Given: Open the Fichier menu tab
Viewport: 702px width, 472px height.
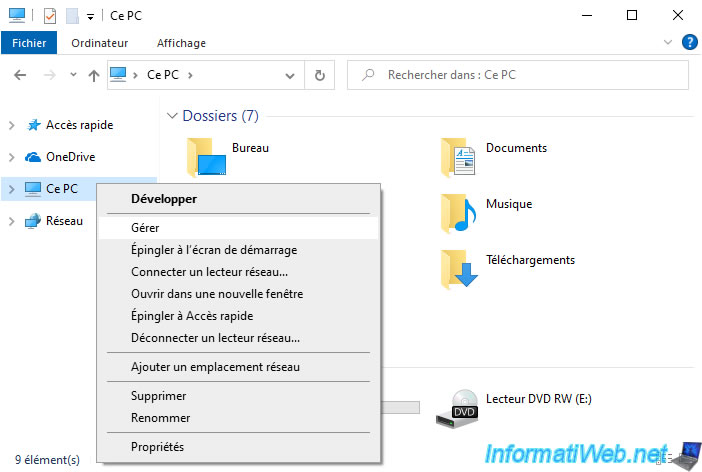Looking at the screenshot, I should pos(30,43).
